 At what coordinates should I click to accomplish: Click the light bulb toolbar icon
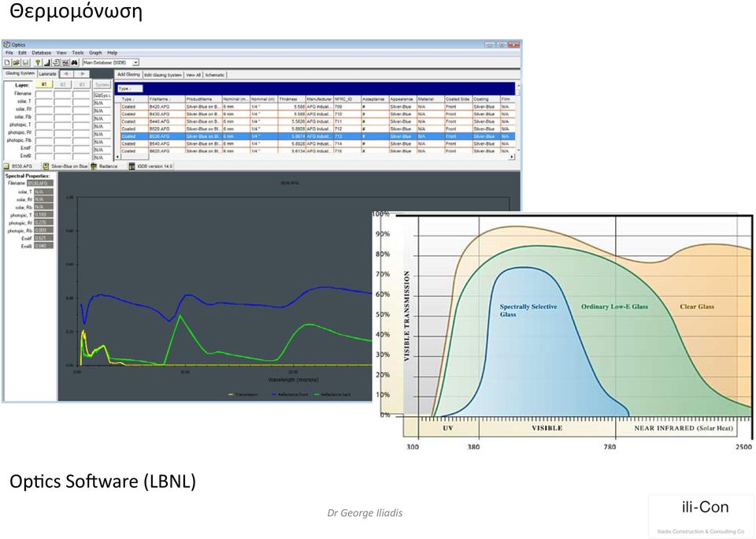[x=38, y=63]
